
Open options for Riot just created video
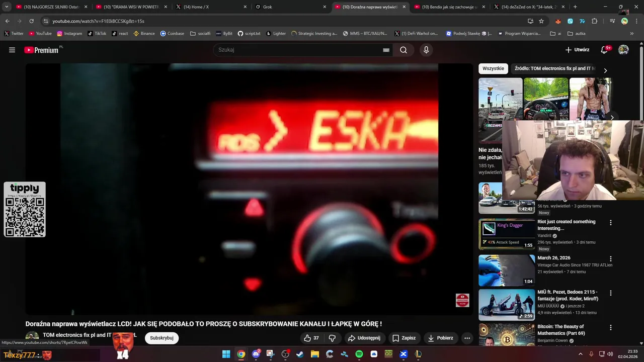pyautogui.click(x=611, y=223)
